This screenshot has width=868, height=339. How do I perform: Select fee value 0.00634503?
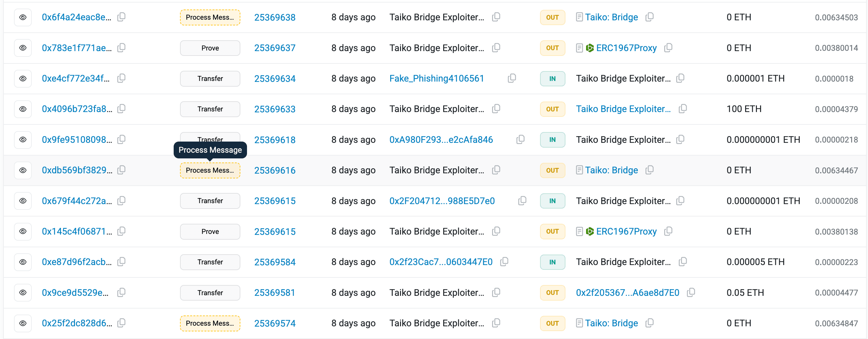click(836, 17)
